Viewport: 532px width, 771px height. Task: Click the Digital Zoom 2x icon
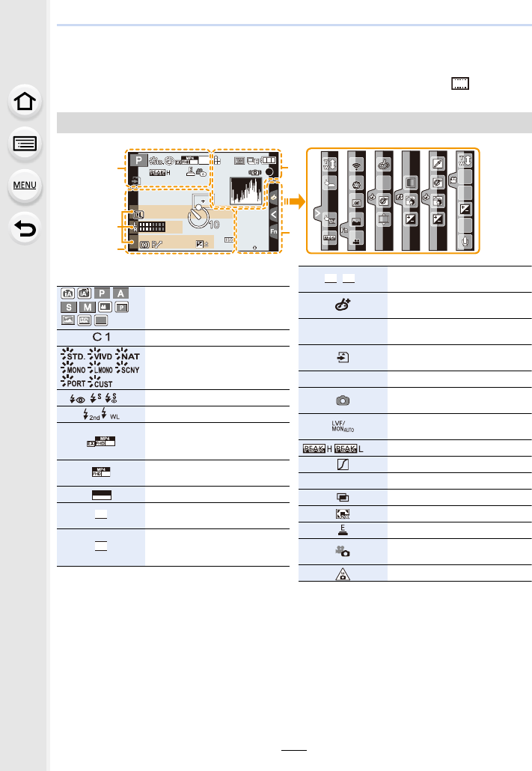343,514
